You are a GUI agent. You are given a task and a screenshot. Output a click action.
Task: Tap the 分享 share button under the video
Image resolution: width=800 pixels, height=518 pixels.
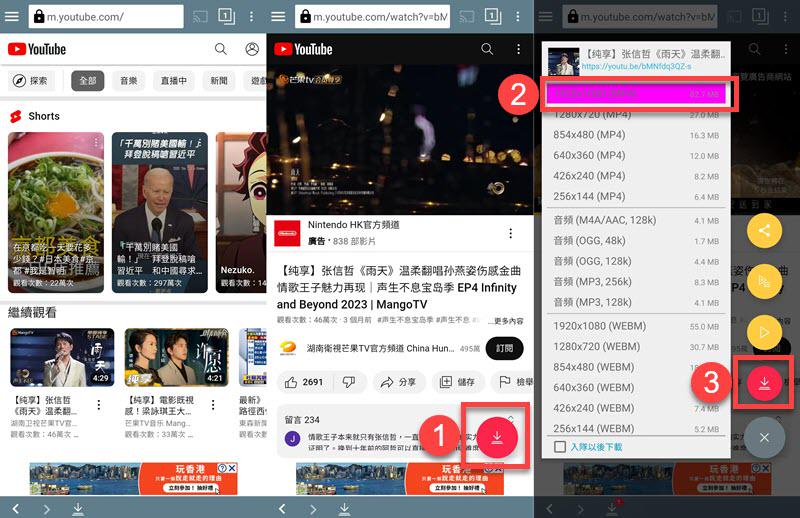coord(398,382)
